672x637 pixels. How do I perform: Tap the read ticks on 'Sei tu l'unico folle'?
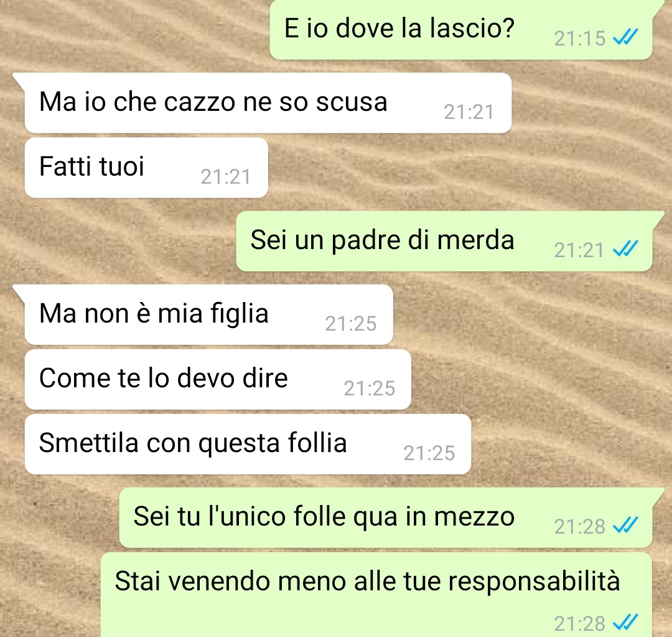pos(625,525)
